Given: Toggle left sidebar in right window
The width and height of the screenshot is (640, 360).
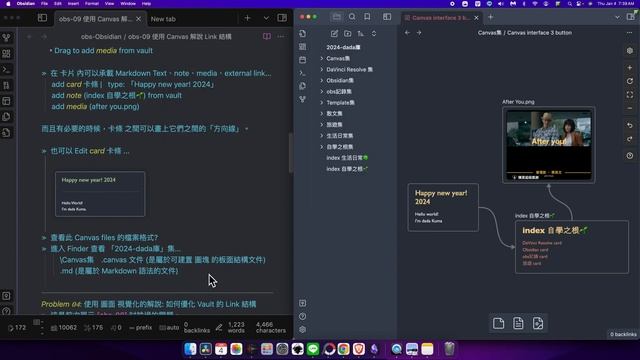Looking at the screenshot, I should (387, 17).
